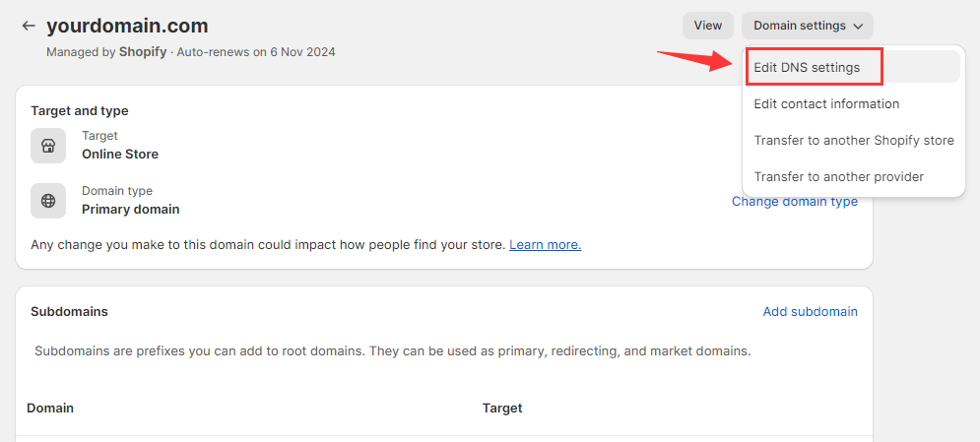The height and width of the screenshot is (442, 980).
Task: Select Edit DNS settings from the menu
Action: [x=807, y=68]
